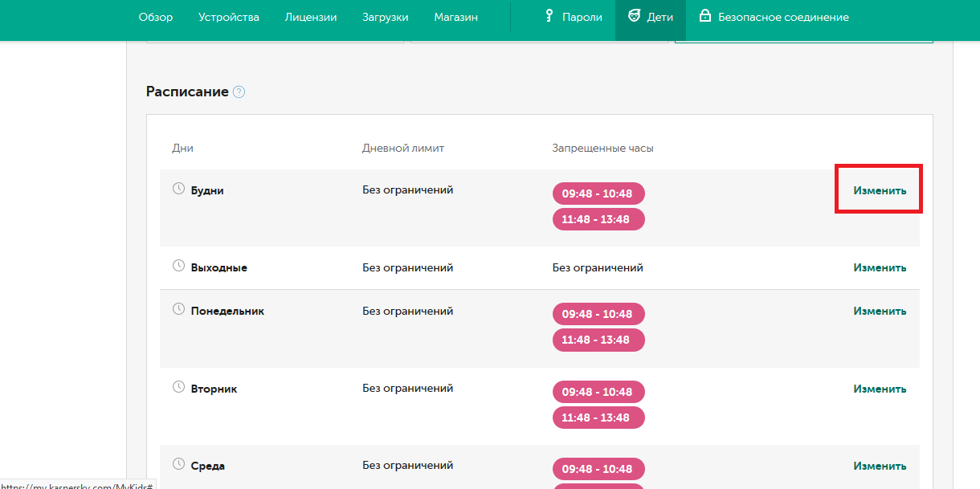Select the Дети tab
Image resolution: width=980 pixels, height=489 pixels.
(651, 17)
